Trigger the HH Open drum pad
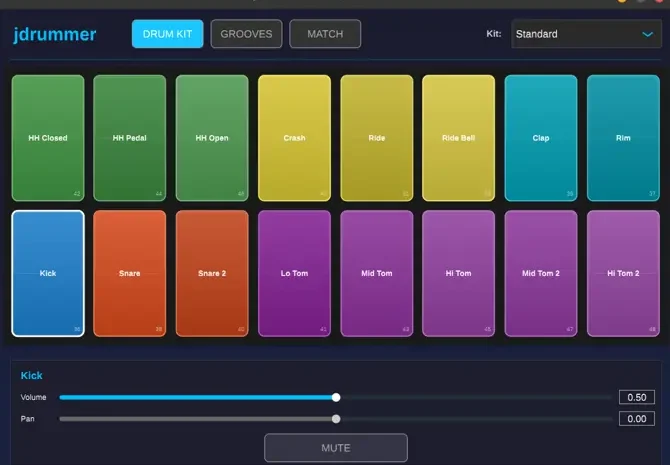 [x=212, y=138]
